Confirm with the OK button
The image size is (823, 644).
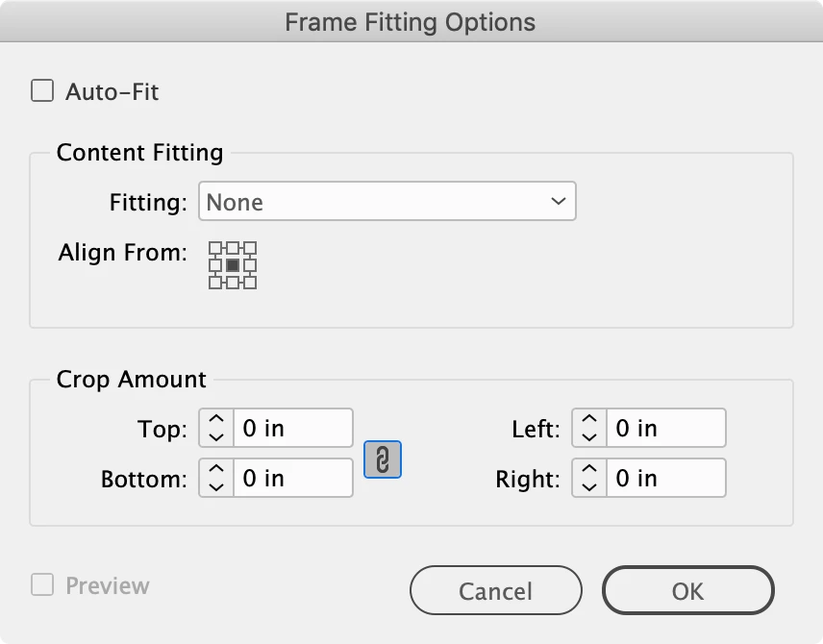pos(687,590)
